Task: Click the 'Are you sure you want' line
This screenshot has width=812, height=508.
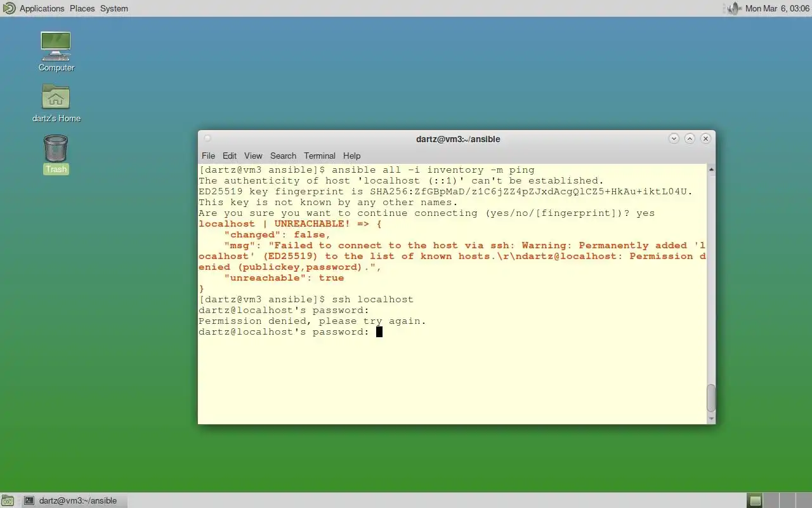Action: [x=427, y=213]
